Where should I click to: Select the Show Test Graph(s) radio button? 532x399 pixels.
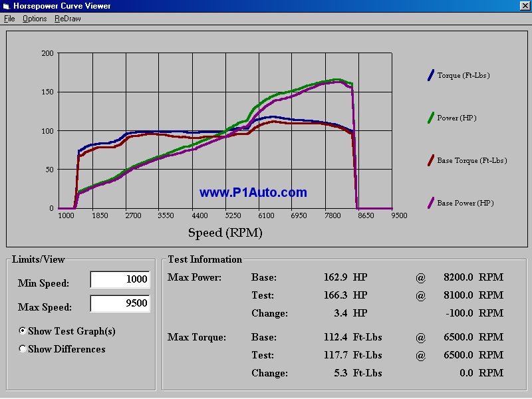(x=23, y=331)
